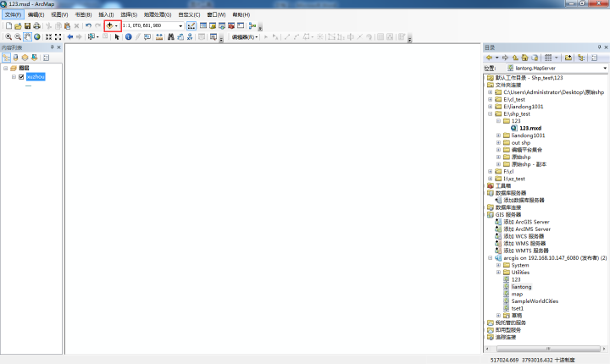Select the SampleWorldCities map service

pos(535,301)
